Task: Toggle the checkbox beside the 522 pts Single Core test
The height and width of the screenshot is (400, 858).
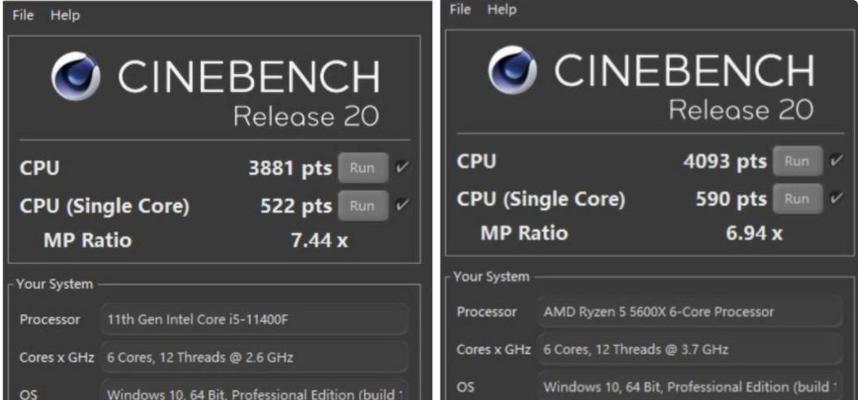Action: [x=403, y=205]
